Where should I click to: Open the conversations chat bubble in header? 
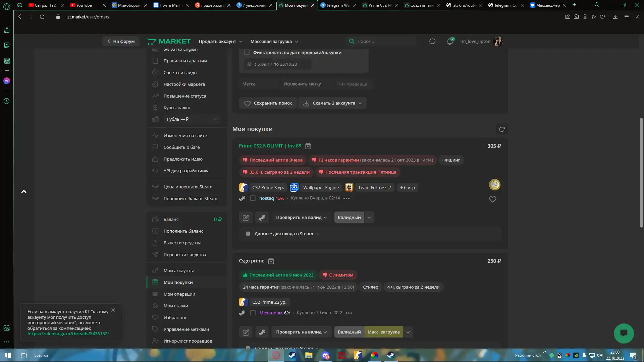pos(432,41)
